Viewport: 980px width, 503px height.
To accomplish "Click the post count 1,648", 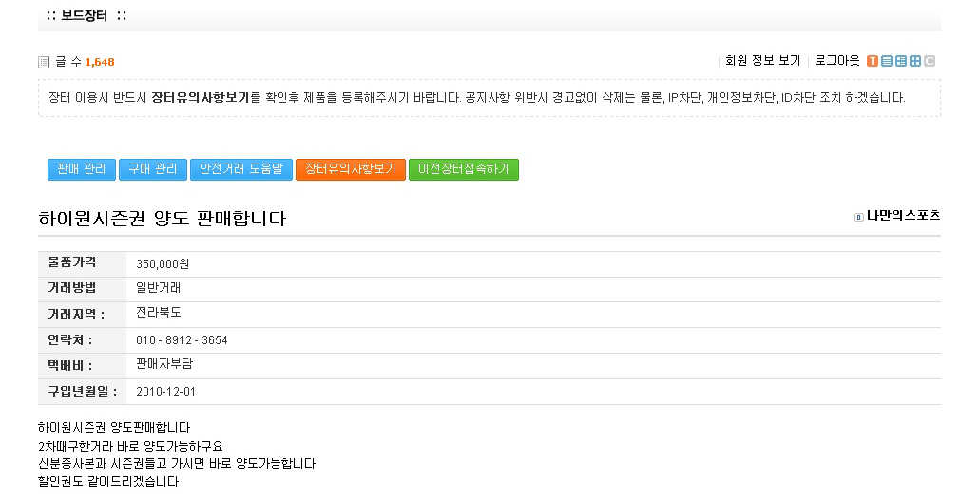I will (100, 62).
